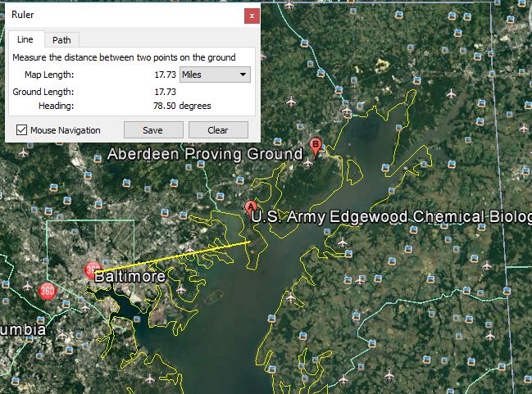Click the U.S. Army Edgewood Chemical label
Viewport: 532px width, 394px height.
pyautogui.click(x=391, y=217)
